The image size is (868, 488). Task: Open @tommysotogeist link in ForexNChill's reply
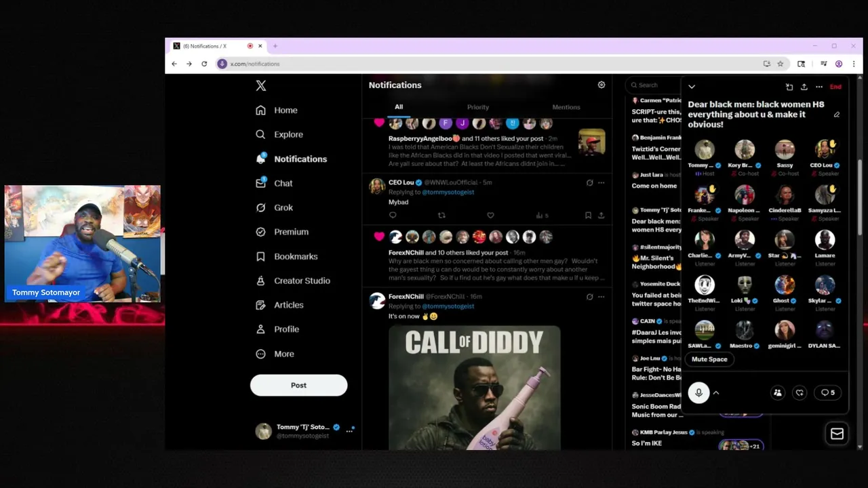448,306
